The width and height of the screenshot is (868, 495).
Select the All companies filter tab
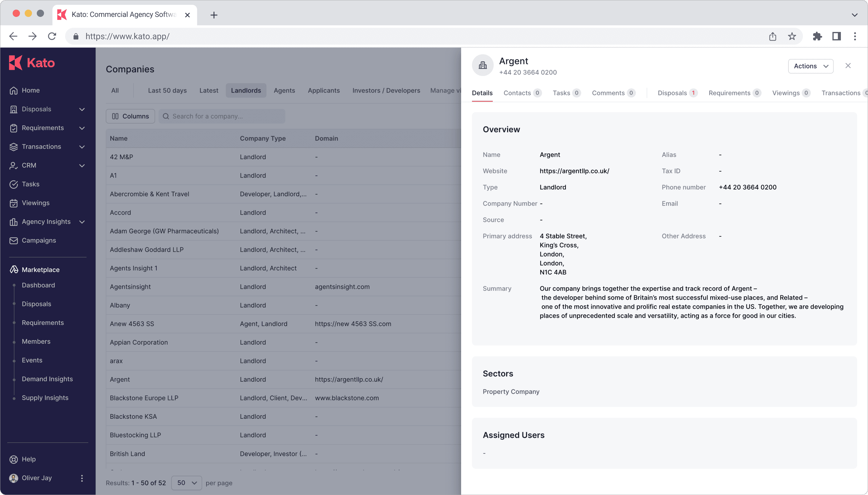(115, 90)
